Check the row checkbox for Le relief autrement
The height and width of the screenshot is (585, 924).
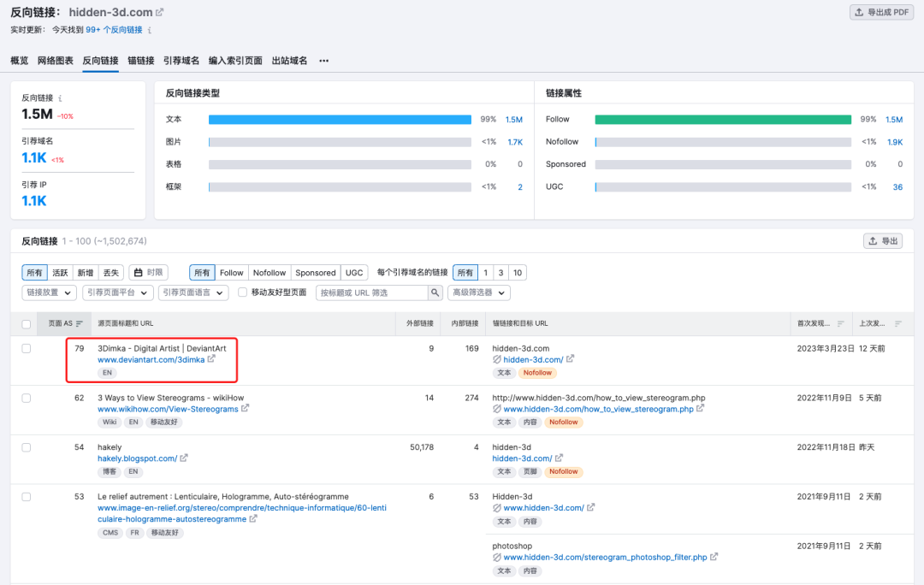tap(26, 497)
